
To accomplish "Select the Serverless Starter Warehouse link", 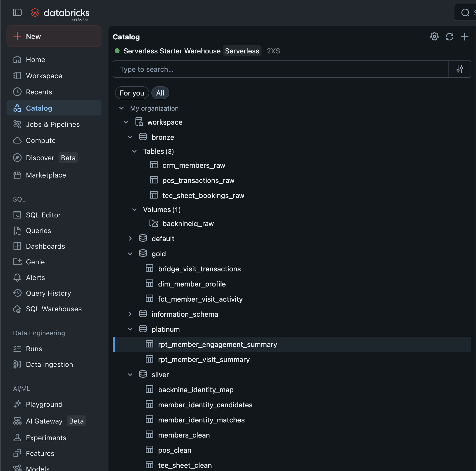I will (172, 51).
